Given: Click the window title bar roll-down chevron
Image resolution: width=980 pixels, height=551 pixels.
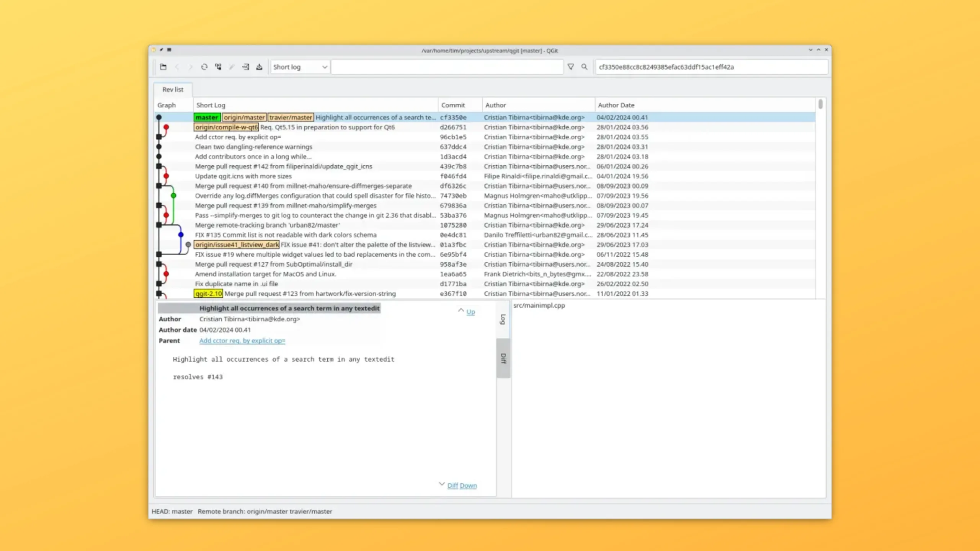Looking at the screenshot, I should click(x=810, y=50).
